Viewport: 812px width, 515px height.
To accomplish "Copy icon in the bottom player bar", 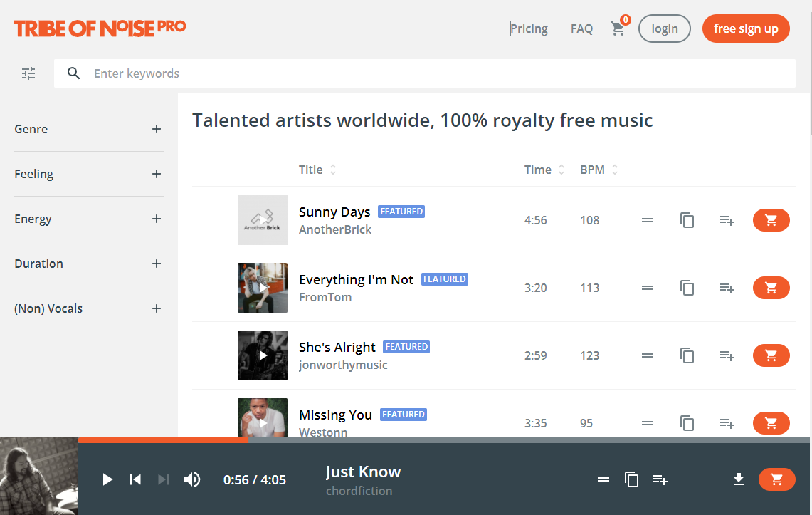I will point(631,479).
